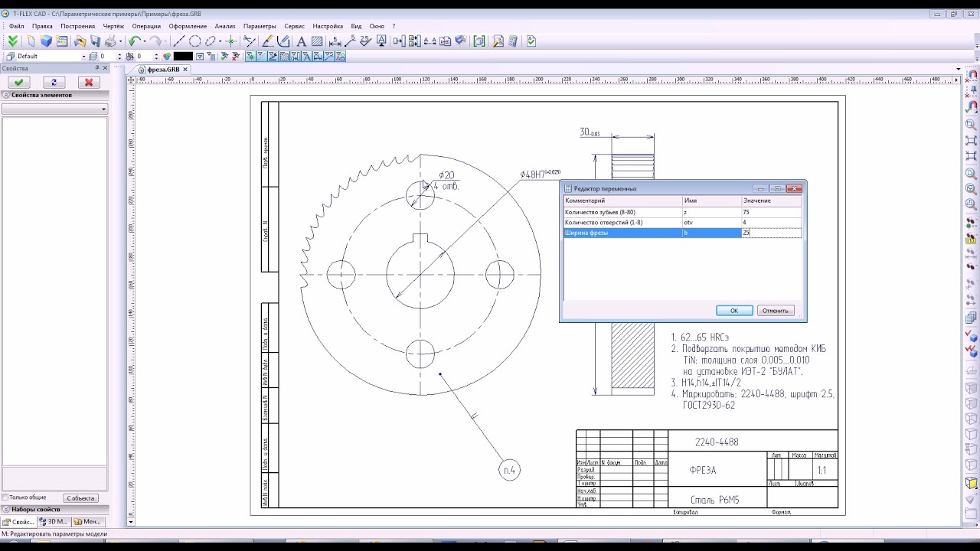Open the print options dropdown arrow
This screenshot has width=980, height=551.
click(x=120, y=41)
